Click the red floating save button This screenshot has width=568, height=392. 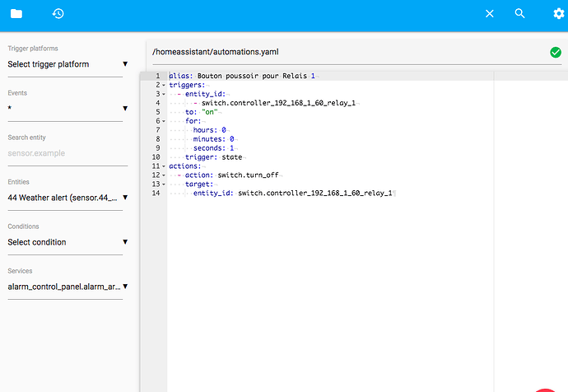[x=546, y=390]
